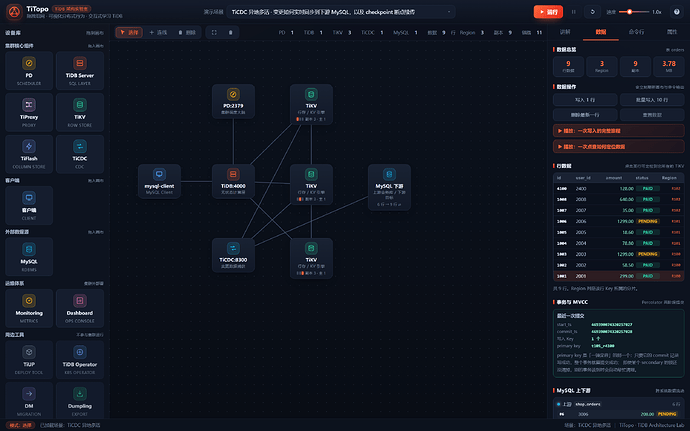Viewport: 690px width, 431px height.
Task: Click the 3.78 MB summary card
Action: [669, 66]
